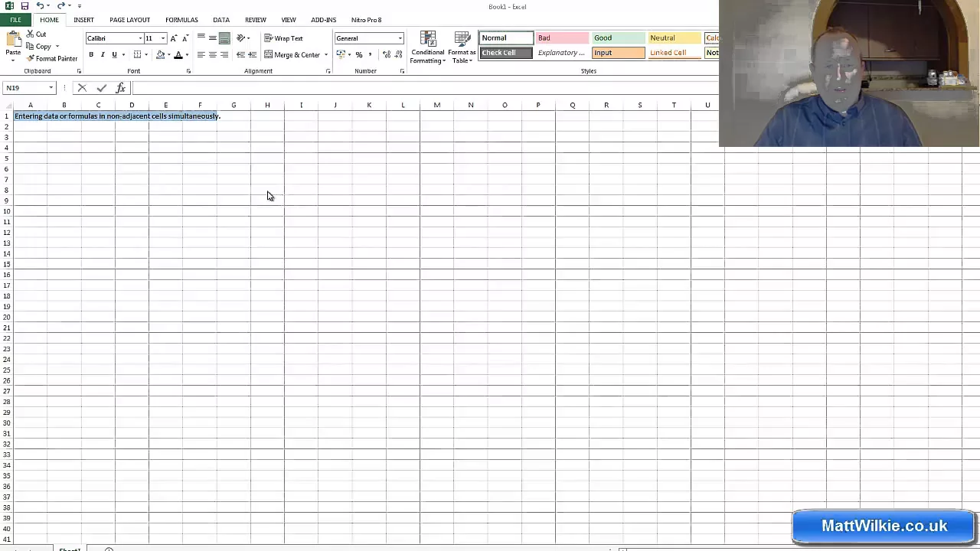980x551 pixels.
Task: Toggle Bottom Align
Action: 224,38
